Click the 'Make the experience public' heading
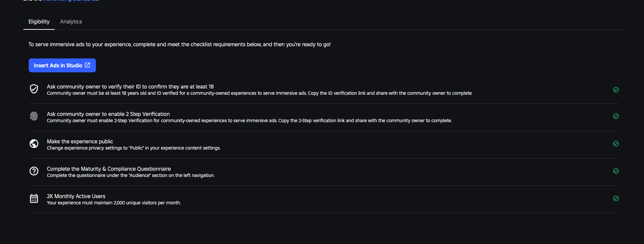644x244 pixels. [80, 141]
